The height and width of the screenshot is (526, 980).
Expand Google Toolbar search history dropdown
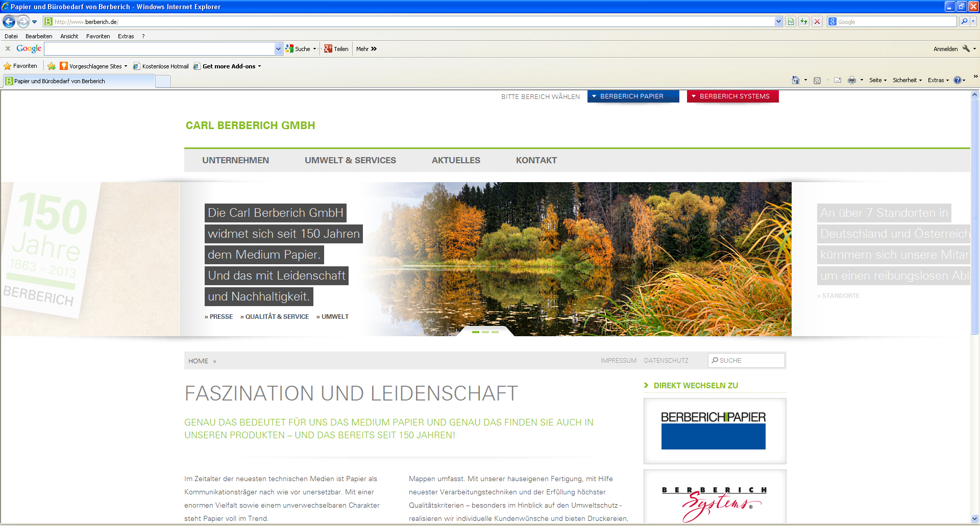[x=278, y=48]
